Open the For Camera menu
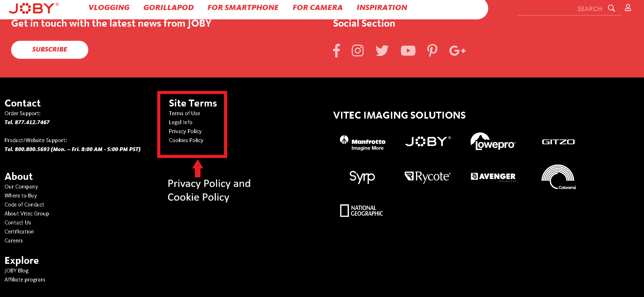 (x=317, y=8)
